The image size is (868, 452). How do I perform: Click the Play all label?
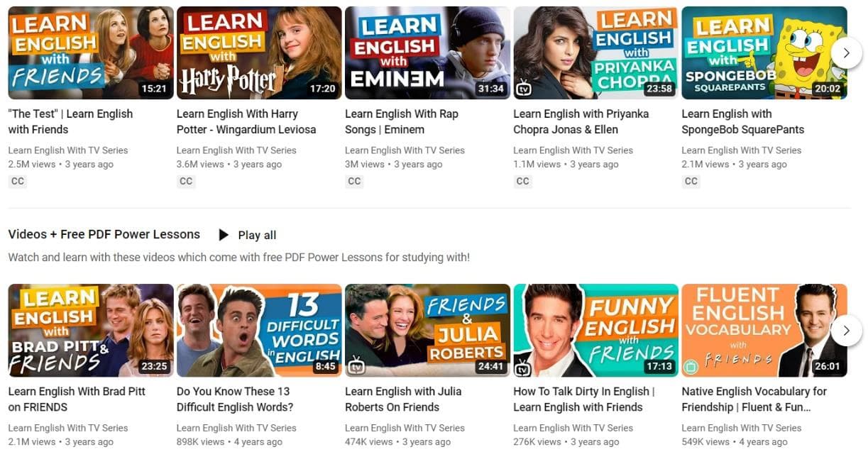click(257, 235)
